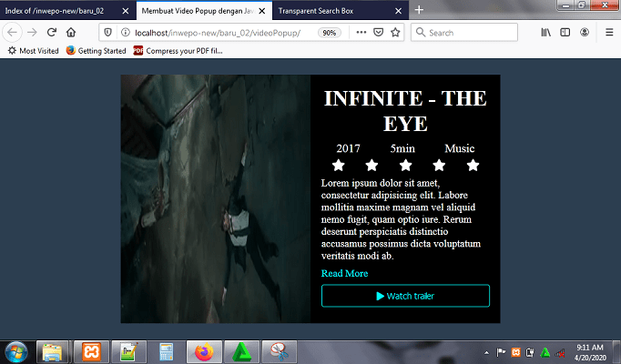
Task: Close the 'Index of /inwepo-new/baru_02' tab
Action: [x=125, y=11]
